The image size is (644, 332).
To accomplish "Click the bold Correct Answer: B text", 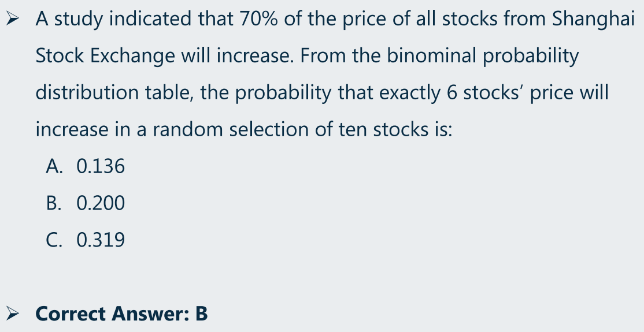I will tap(121, 314).
